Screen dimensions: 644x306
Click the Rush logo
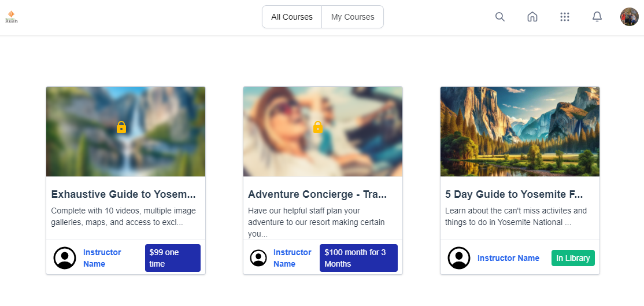click(12, 17)
